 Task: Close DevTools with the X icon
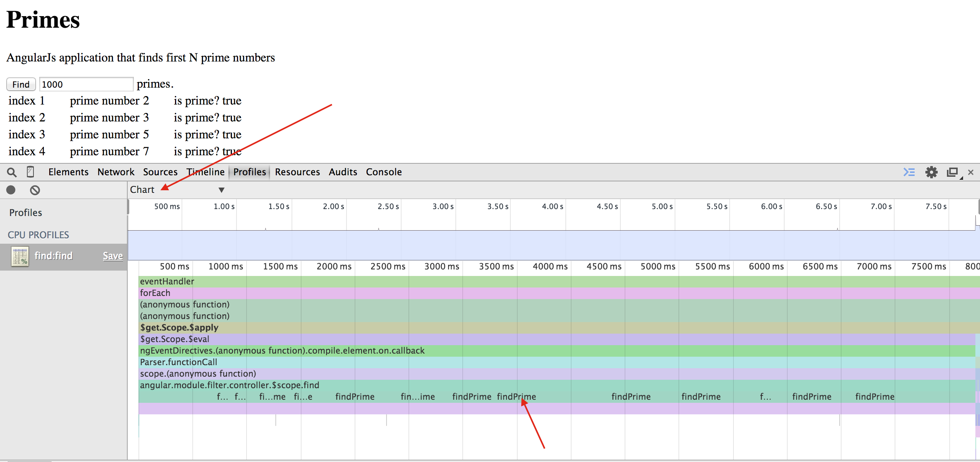tap(971, 172)
